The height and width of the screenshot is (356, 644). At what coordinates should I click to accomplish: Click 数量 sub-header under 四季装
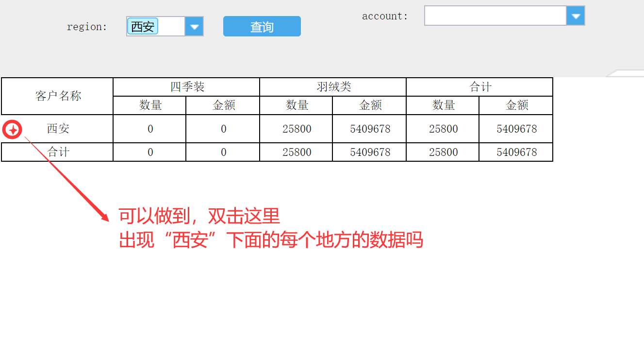pyautogui.click(x=149, y=105)
